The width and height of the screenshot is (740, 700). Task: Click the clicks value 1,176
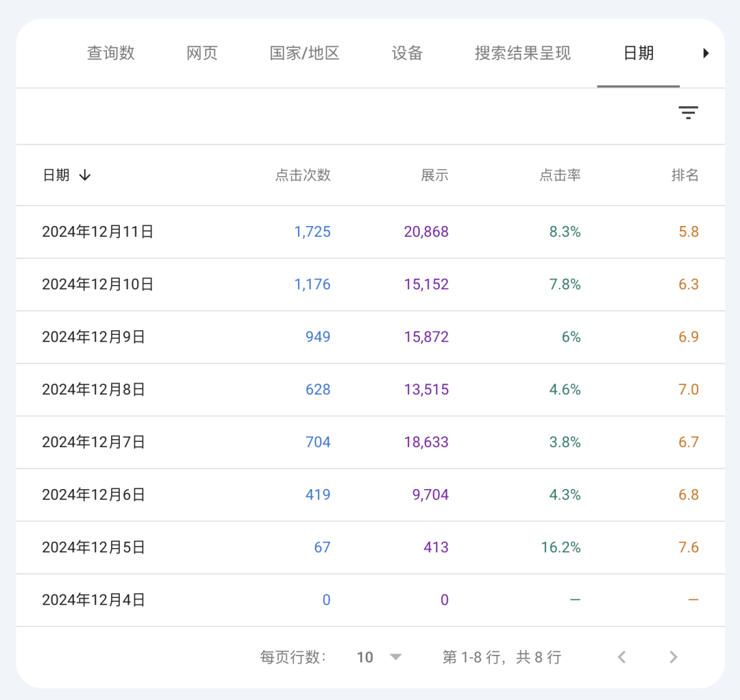(312, 284)
